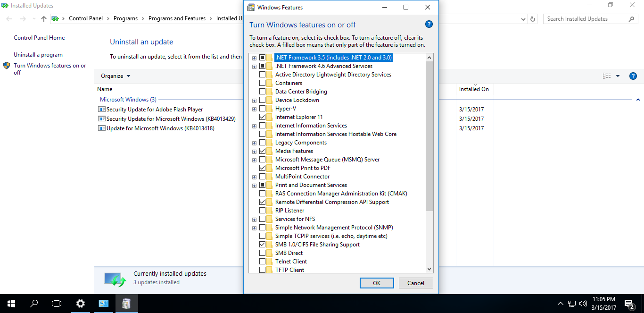Expand the Device Lockdown node

(255, 101)
